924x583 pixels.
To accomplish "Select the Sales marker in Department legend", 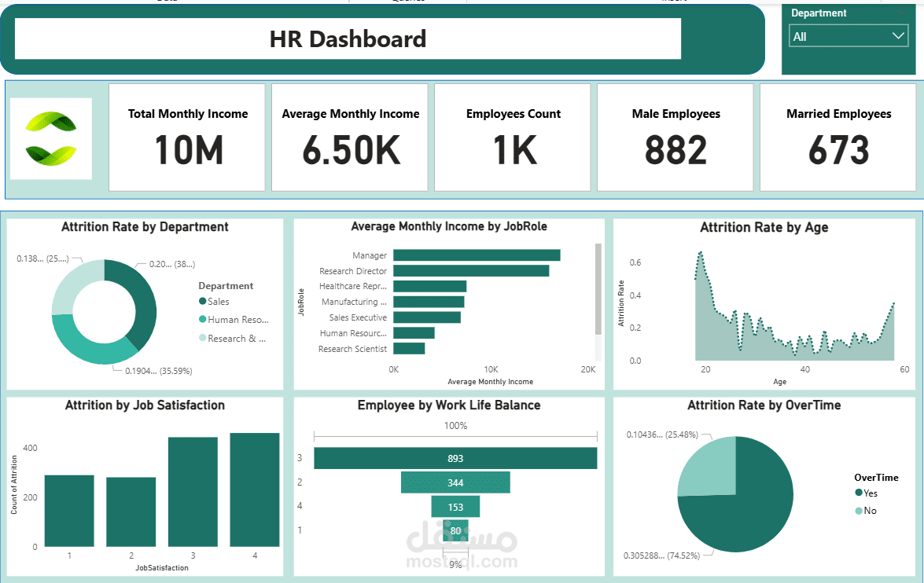I will pyautogui.click(x=204, y=301).
